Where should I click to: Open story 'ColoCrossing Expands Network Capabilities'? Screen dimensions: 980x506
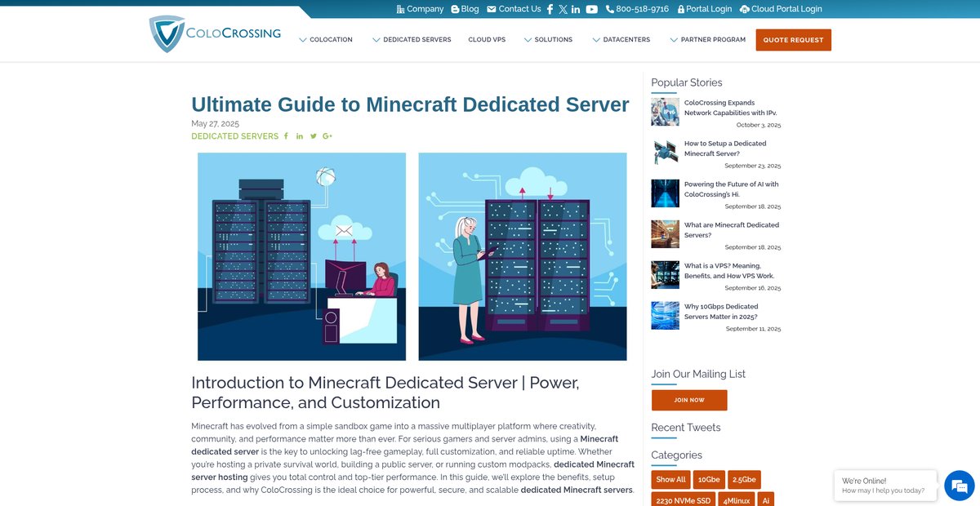(730, 108)
